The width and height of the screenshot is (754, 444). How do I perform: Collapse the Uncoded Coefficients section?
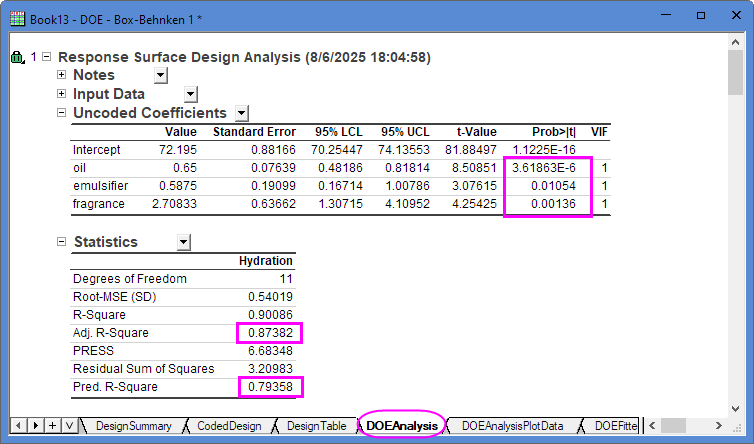tap(62, 113)
